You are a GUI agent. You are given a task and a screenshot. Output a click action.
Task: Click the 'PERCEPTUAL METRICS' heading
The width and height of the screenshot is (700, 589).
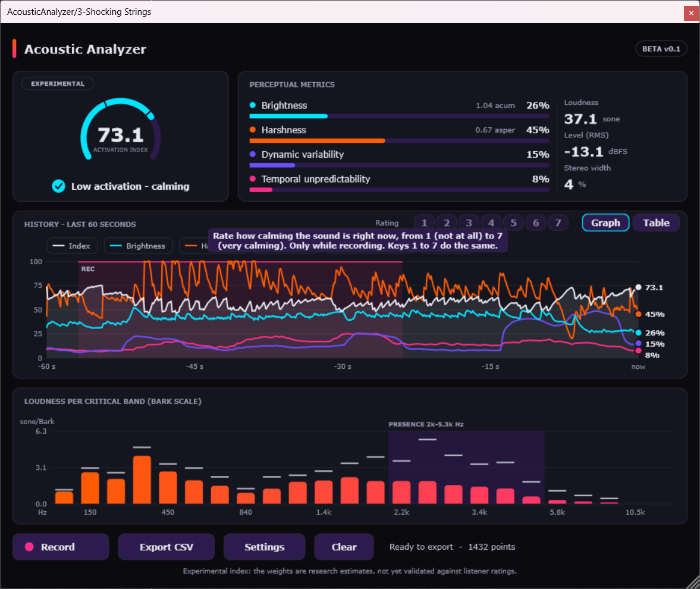coord(292,85)
